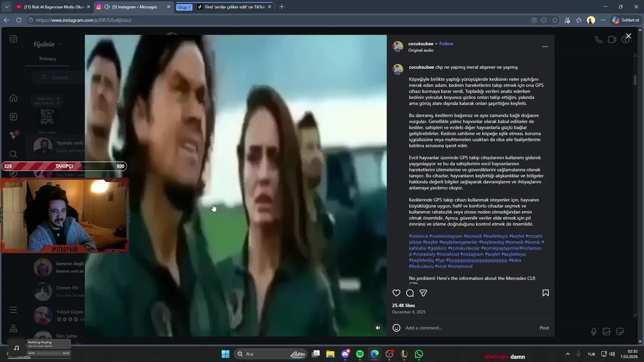Screen dimensions: 644x362
Task: Open the Windows Start menu
Action: (225, 354)
